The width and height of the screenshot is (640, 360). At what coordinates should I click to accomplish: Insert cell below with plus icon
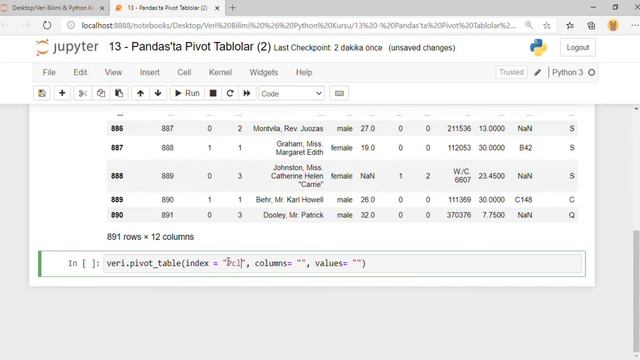(x=62, y=93)
